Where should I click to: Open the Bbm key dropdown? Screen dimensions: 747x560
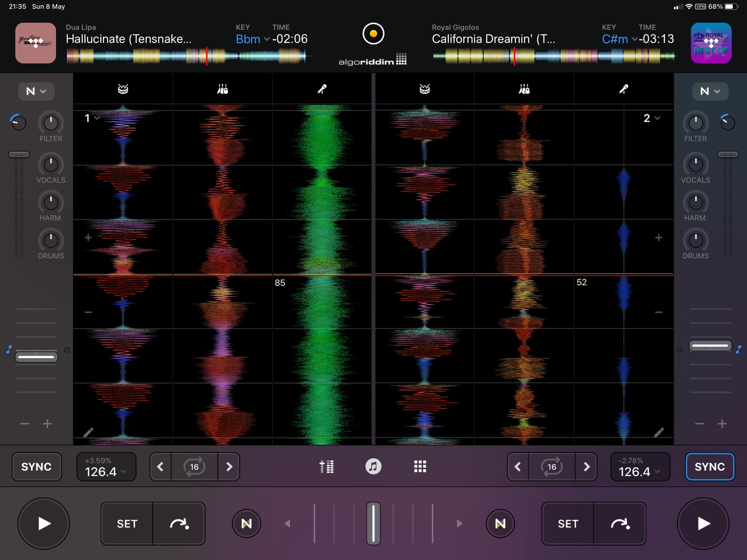[x=252, y=39]
